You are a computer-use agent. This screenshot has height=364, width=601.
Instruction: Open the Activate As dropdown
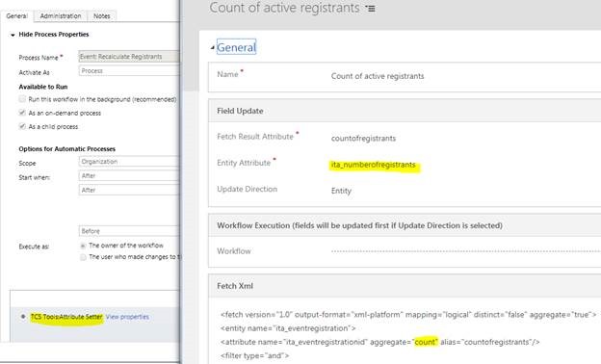click(x=129, y=71)
